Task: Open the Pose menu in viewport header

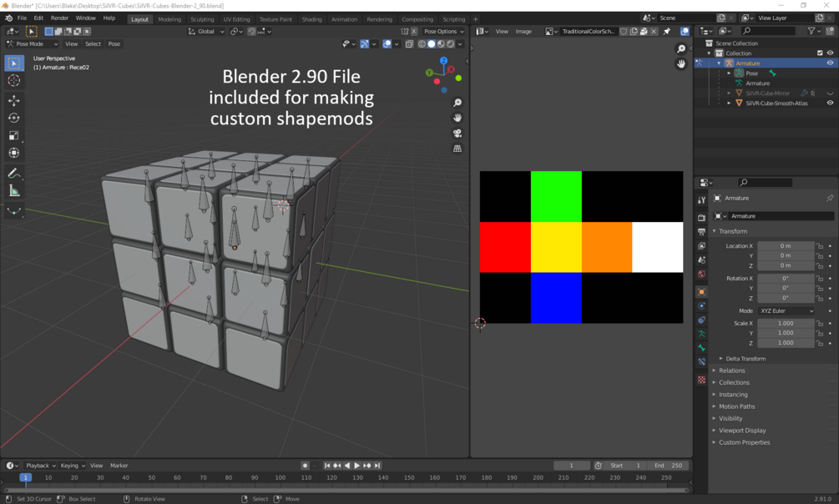Action: click(x=114, y=44)
